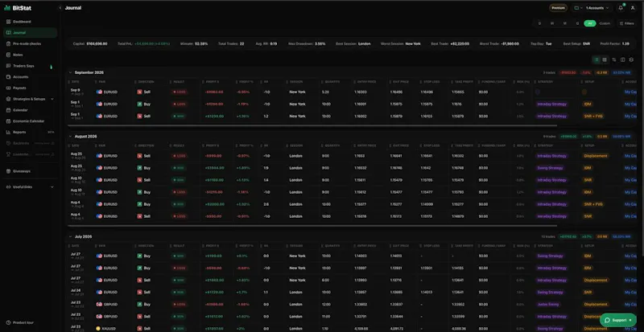Open the Filters button
644x332 pixels.
point(627,24)
